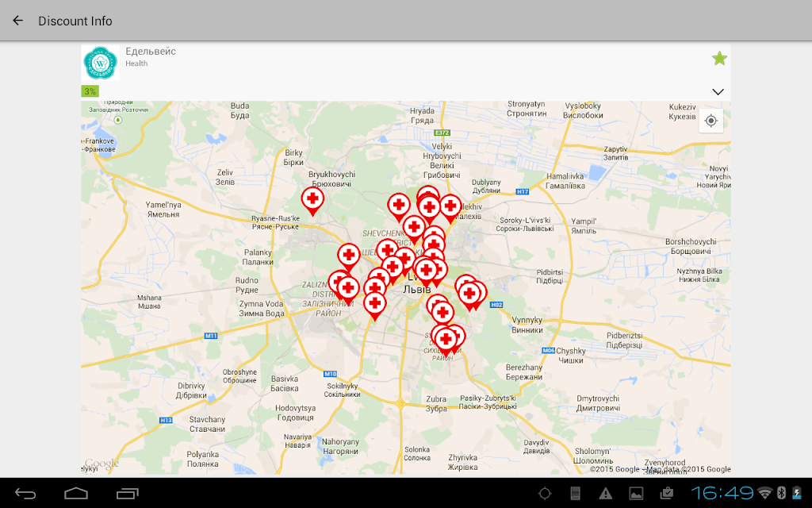Select the Едельвейс title text
The image size is (812, 508).
click(151, 52)
